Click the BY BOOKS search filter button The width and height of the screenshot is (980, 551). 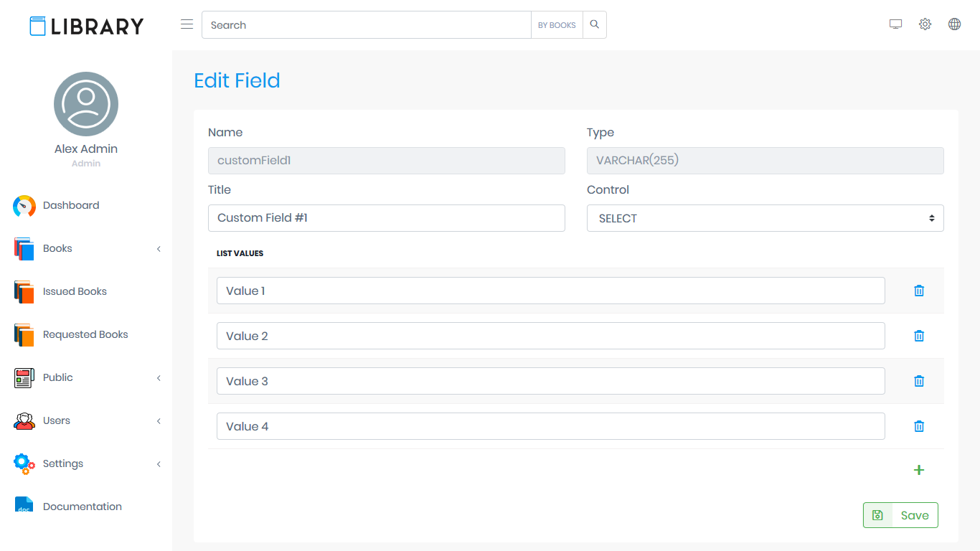point(557,25)
